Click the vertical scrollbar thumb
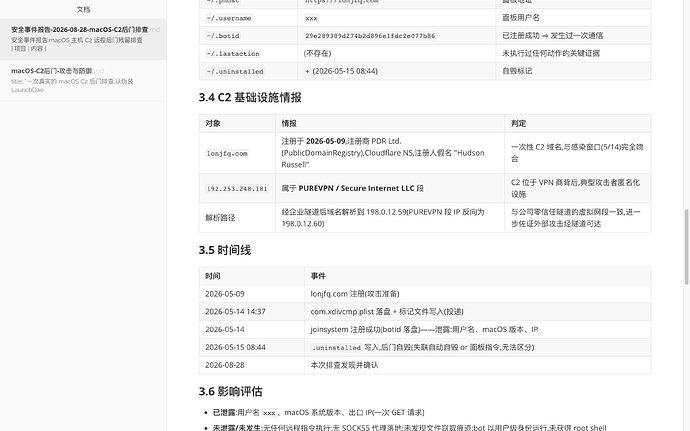Viewport: 690px width, 431px height. click(x=686, y=247)
